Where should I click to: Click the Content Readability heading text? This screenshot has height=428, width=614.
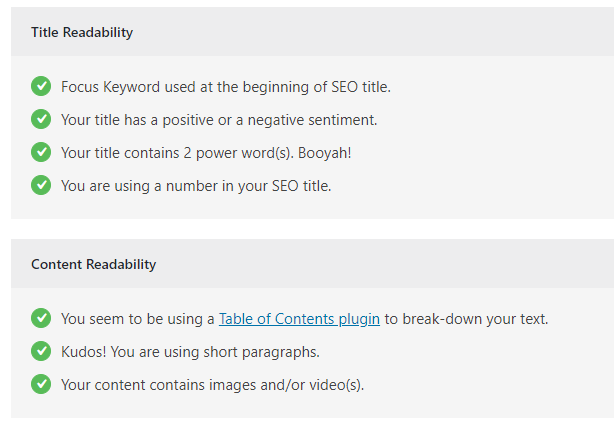[94, 264]
